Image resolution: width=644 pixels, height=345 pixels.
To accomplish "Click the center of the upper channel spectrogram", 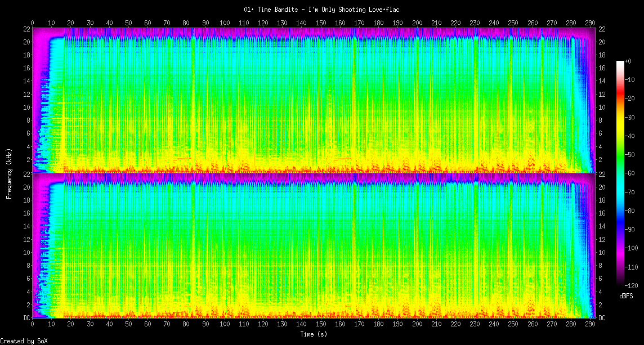I will 314,100.
